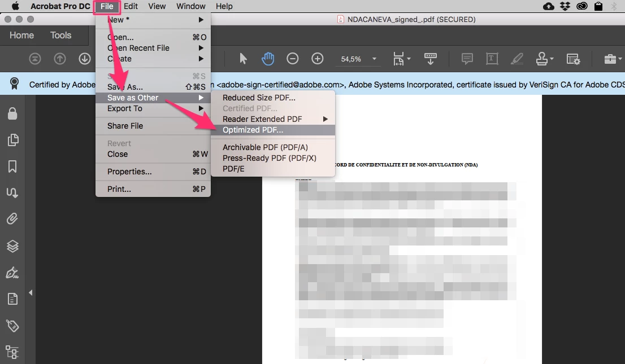Open the Layers panel
This screenshot has height=364, width=625.
[x=13, y=246]
